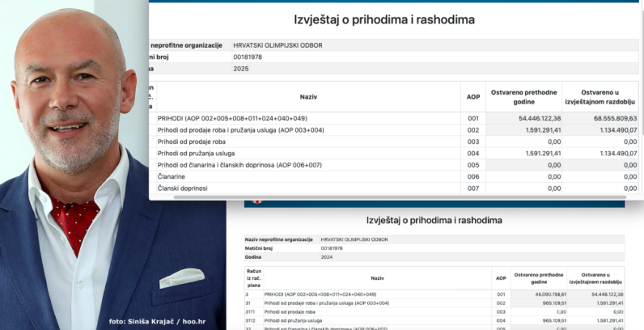Select the 'Članarine' row name
This screenshot has width=644, height=330.
(x=172, y=176)
